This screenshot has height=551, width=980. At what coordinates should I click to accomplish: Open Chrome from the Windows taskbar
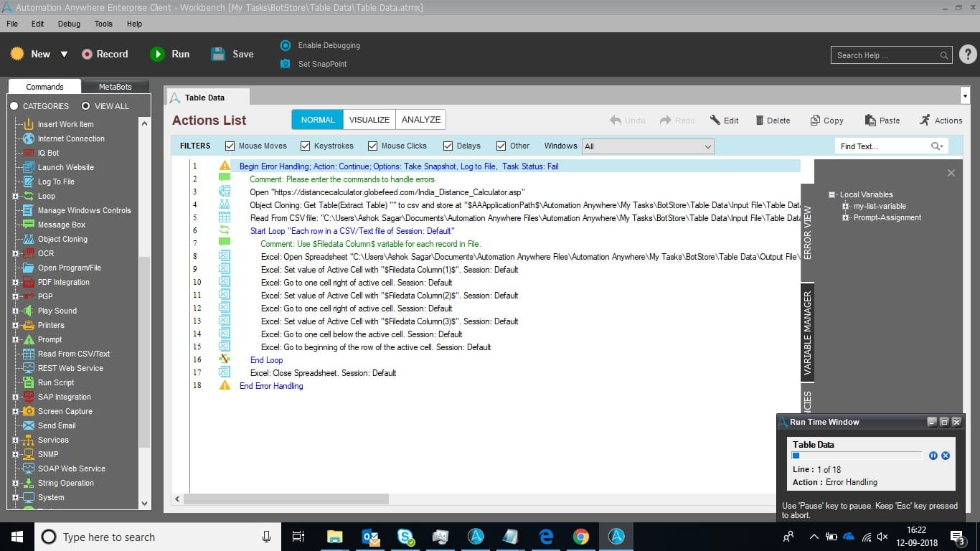click(581, 537)
